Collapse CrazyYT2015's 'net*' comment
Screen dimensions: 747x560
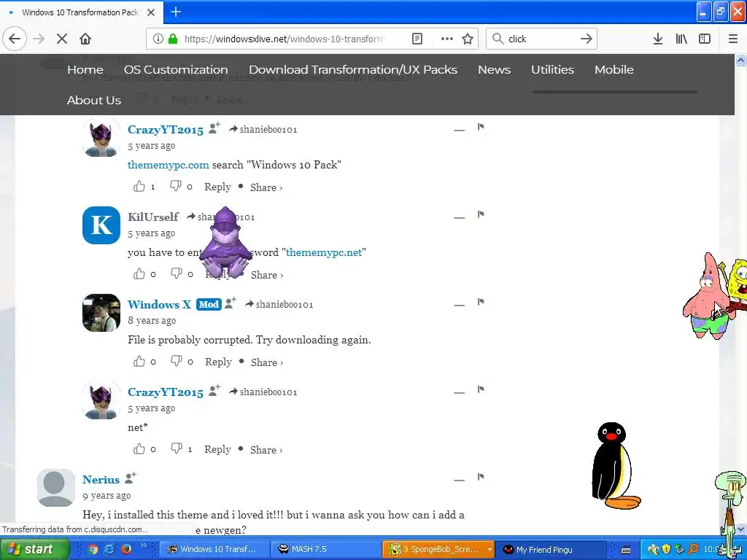coord(460,393)
